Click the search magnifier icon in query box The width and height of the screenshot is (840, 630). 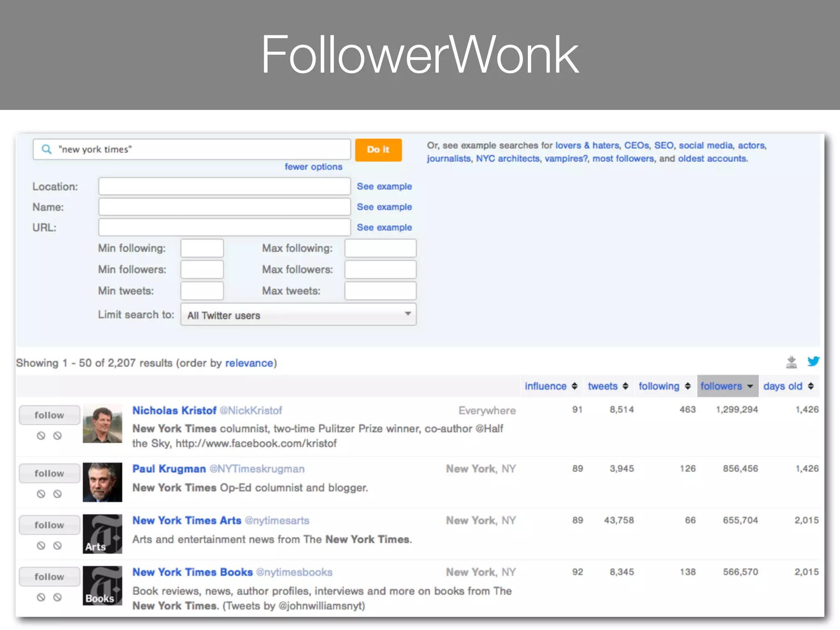(47, 149)
